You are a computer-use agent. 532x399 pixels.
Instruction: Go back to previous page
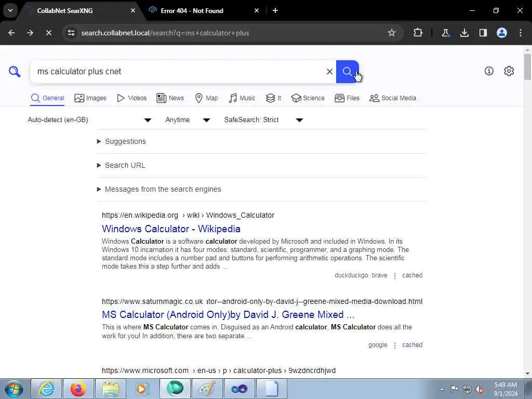pyautogui.click(x=11, y=33)
